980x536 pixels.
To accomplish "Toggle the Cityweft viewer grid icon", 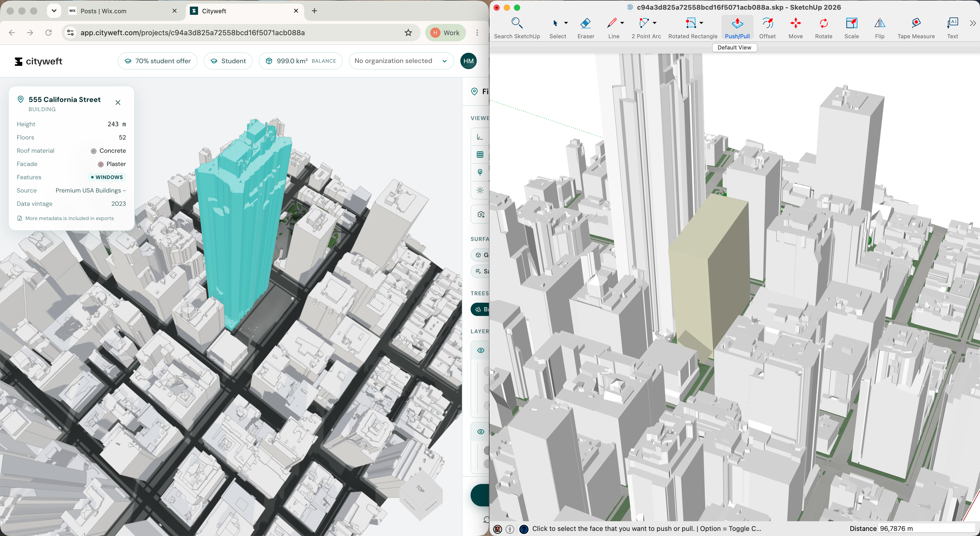I will point(480,154).
